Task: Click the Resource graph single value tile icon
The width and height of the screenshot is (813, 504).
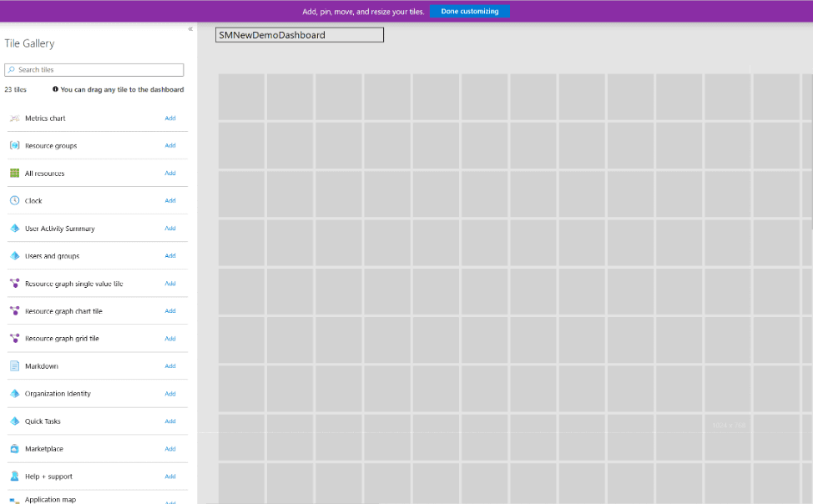Action: tap(14, 284)
